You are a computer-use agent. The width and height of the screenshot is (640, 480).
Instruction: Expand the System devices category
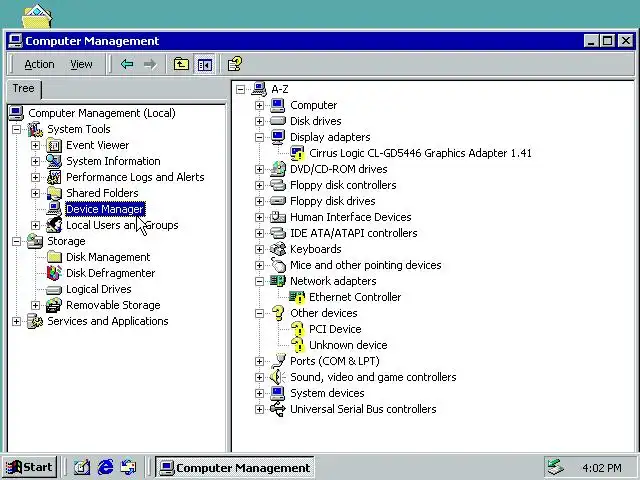(x=259, y=393)
